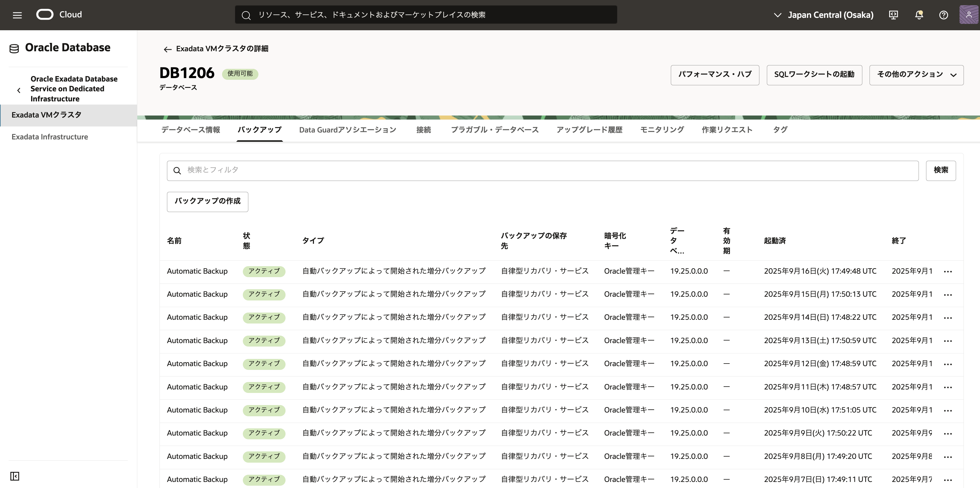Image resolution: width=980 pixels, height=488 pixels.
Task: Open actions menu for Sept 12 backup row
Action: click(x=948, y=364)
